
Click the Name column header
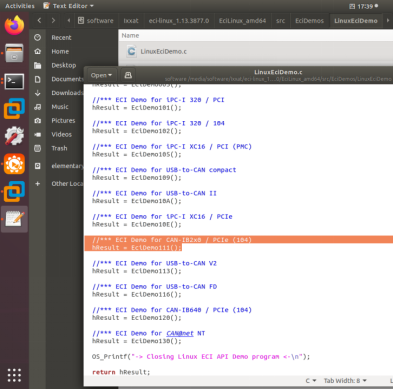click(130, 35)
